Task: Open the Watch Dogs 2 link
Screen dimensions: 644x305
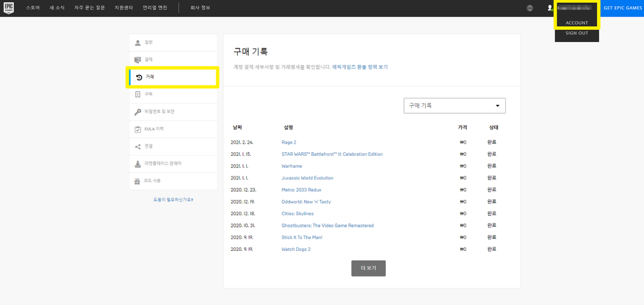Action: pos(296,249)
